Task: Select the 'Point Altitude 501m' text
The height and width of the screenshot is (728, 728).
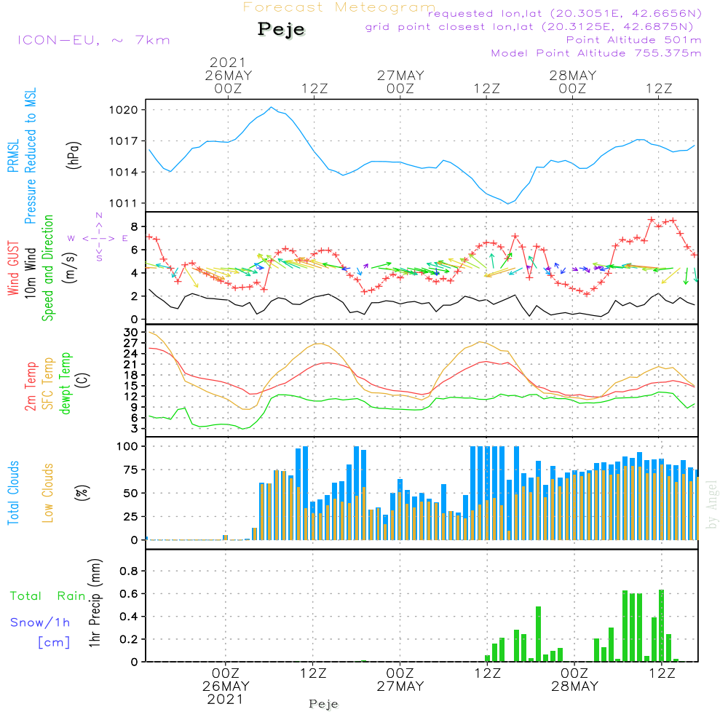Action: point(634,40)
